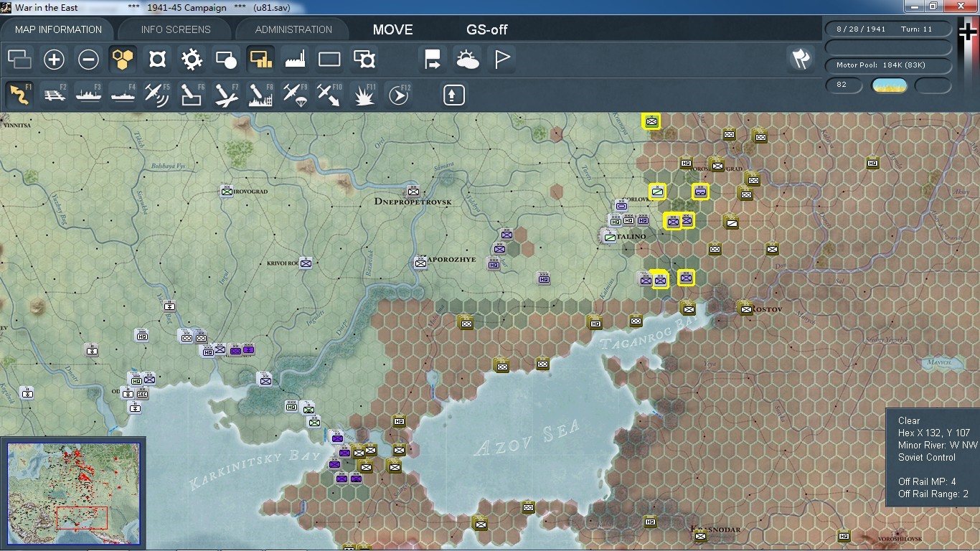Click the flag-with-arrow icon
The image size is (980, 551).
[433, 60]
